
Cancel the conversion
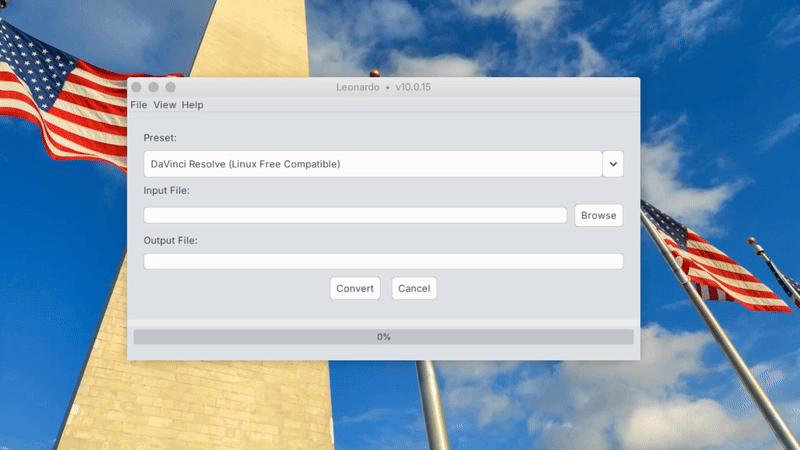point(414,288)
